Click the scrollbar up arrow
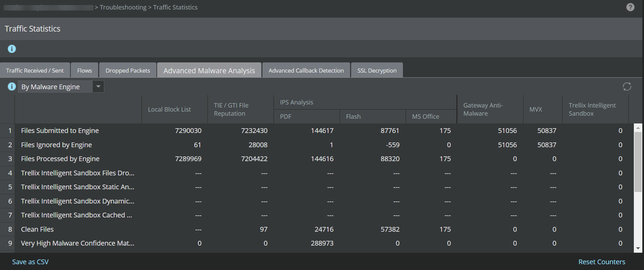The width and height of the screenshot is (644, 270). 638,128
